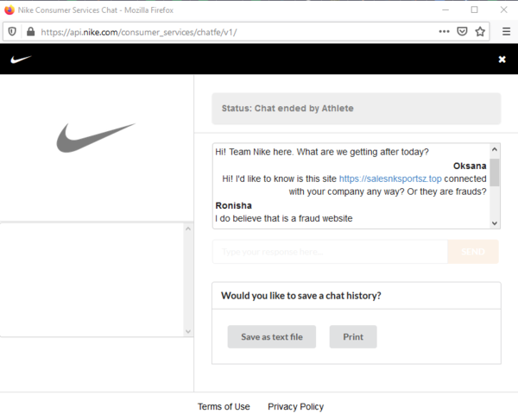Click the user name Oksana in chat
Image resolution: width=518 pixels, height=420 pixels.
[470, 166]
